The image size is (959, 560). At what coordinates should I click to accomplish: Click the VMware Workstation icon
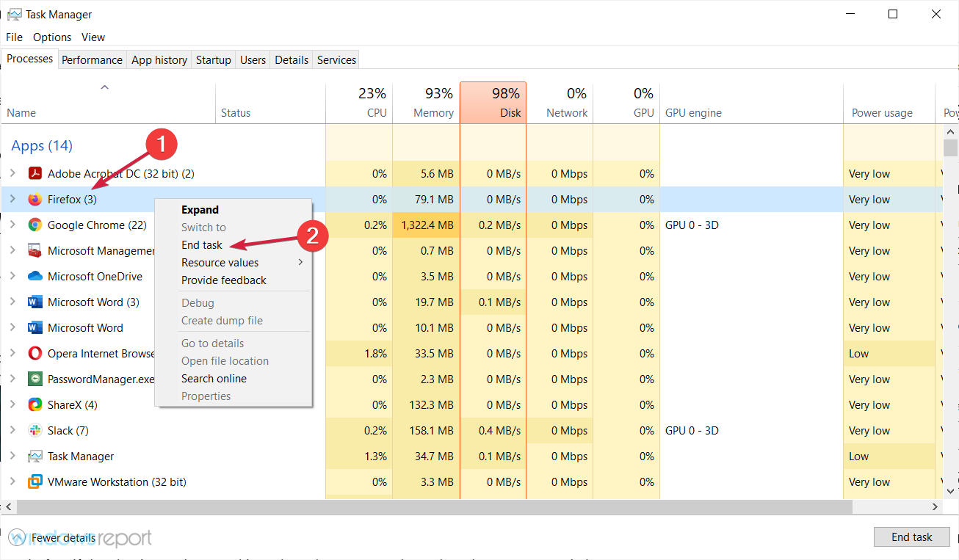click(x=35, y=482)
